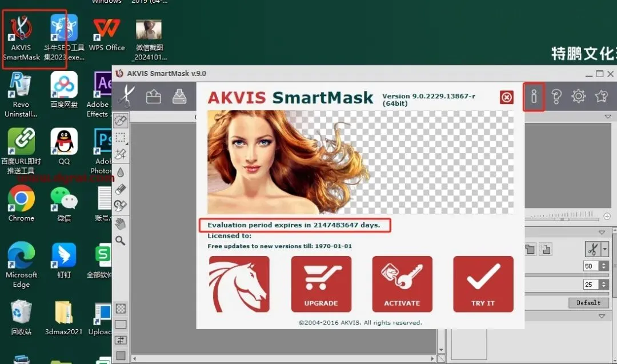
Task: Click the TRY IT button
Action: [x=483, y=284]
